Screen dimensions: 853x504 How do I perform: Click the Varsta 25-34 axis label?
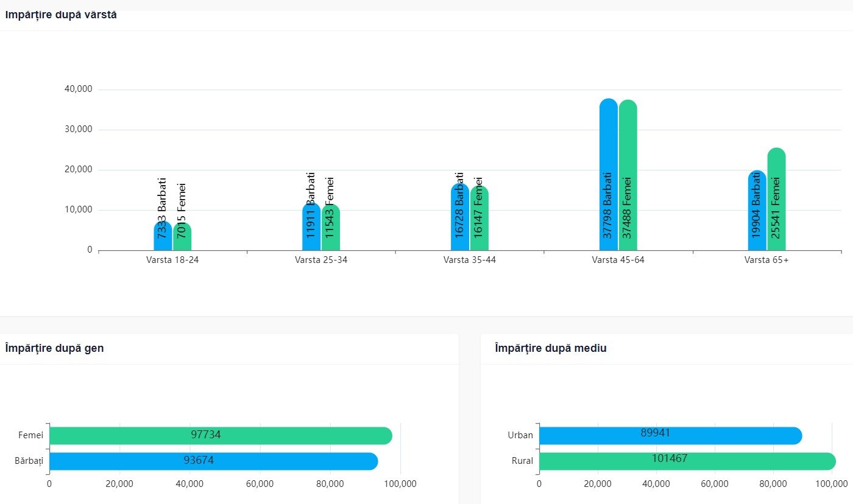click(x=321, y=259)
